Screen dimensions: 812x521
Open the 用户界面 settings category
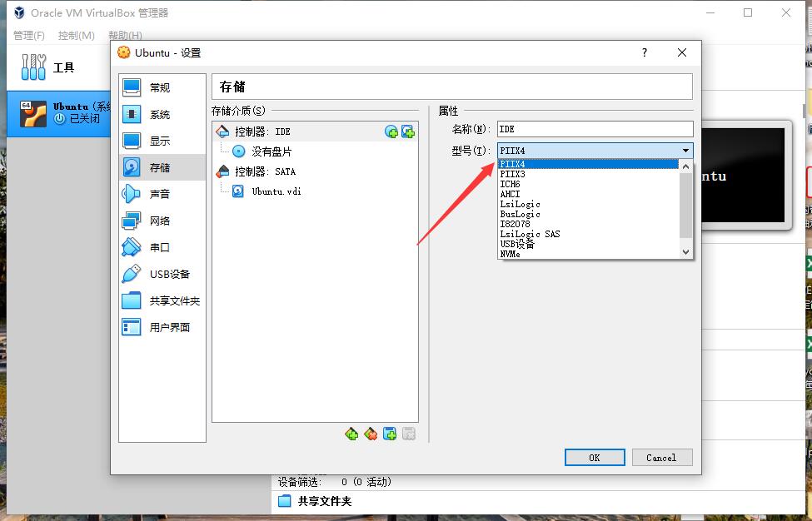(x=162, y=328)
